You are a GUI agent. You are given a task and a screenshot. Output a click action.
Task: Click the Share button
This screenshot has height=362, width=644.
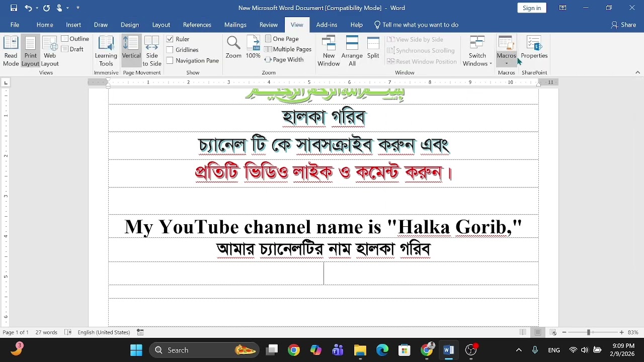tap(623, 25)
